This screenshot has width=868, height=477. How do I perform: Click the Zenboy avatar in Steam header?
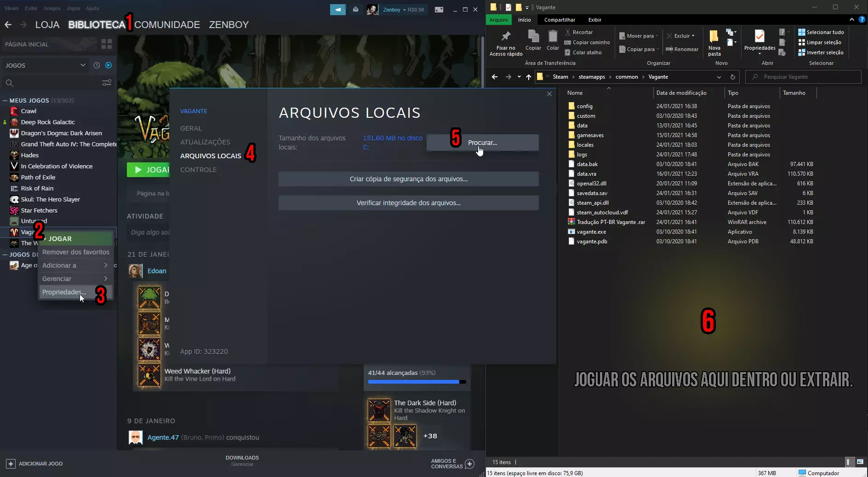click(x=372, y=10)
